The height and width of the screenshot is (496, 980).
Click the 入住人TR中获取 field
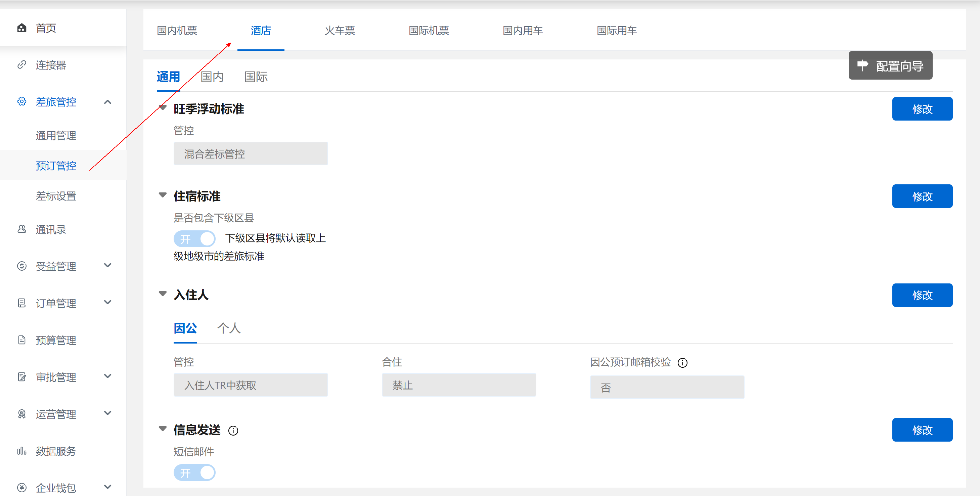point(251,385)
